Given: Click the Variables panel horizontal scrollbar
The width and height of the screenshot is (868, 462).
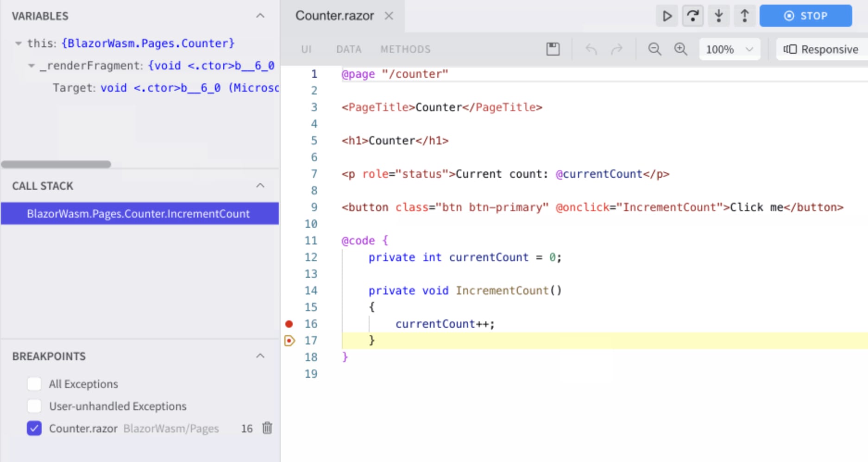Looking at the screenshot, I should 56,164.
